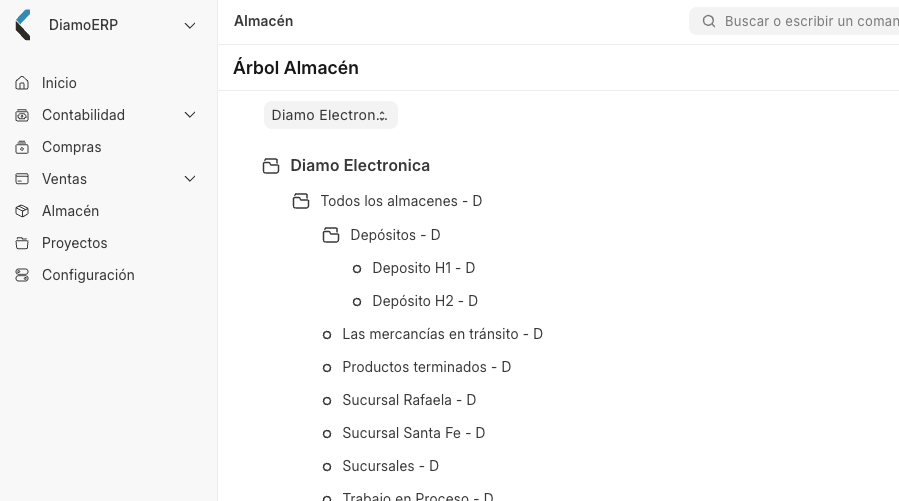This screenshot has width=899, height=501.
Task: Click the Compras sidebar icon
Action: click(22, 147)
